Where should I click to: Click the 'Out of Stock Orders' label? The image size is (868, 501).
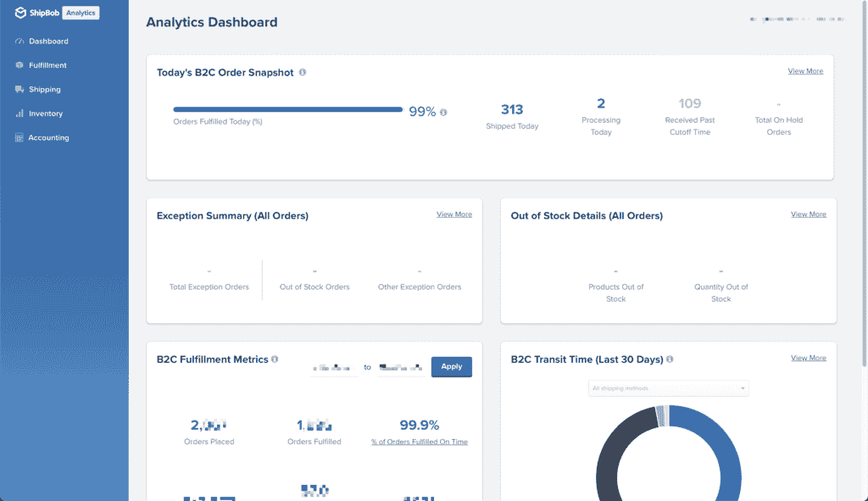pos(314,287)
